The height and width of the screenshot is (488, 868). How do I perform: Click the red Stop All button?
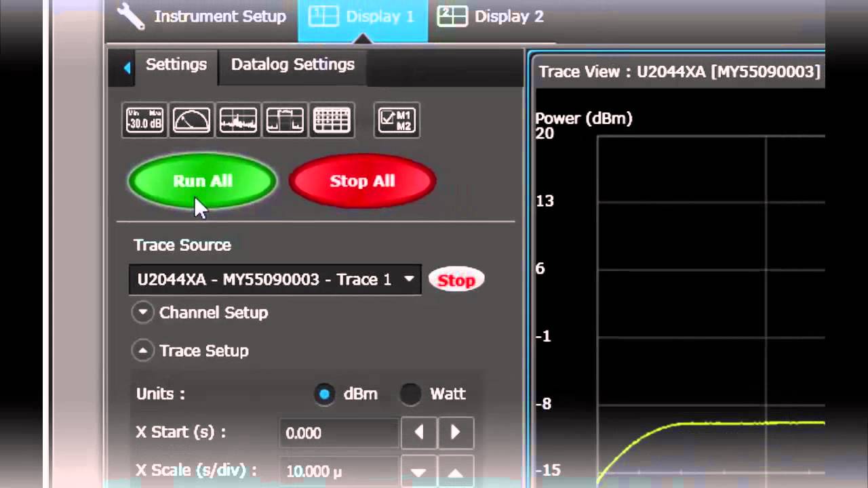[x=362, y=181]
